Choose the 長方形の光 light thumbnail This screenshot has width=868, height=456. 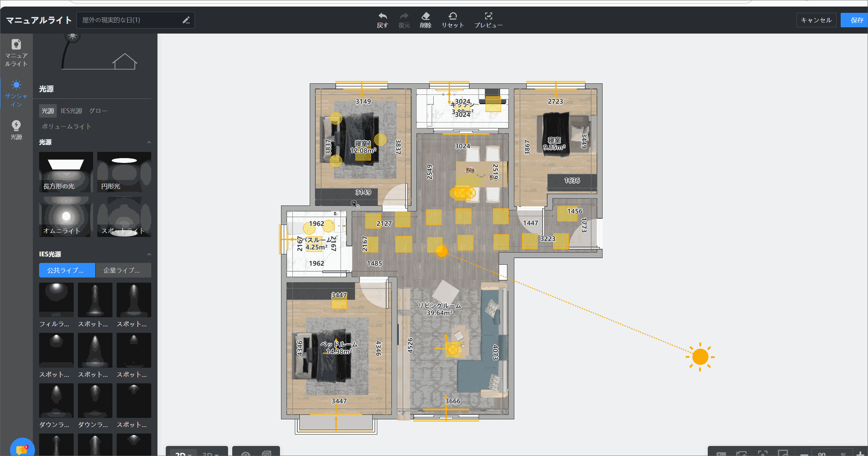point(66,172)
